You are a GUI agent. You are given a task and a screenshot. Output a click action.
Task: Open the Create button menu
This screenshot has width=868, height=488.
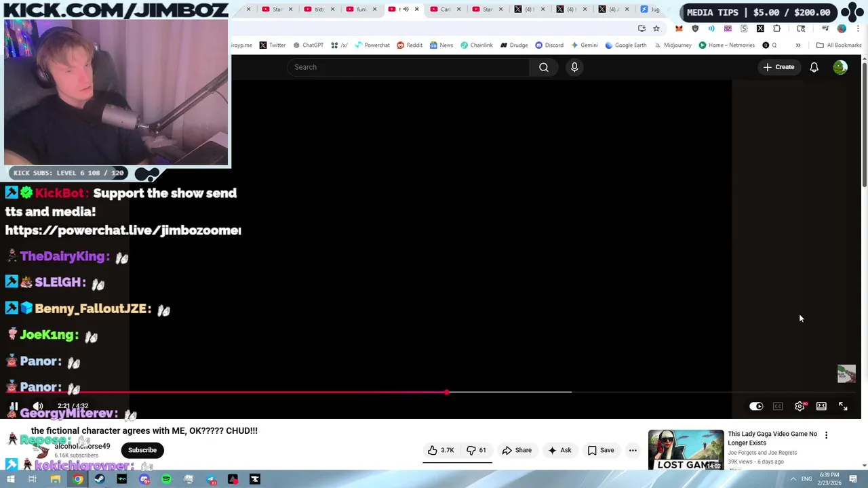[x=778, y=67]
